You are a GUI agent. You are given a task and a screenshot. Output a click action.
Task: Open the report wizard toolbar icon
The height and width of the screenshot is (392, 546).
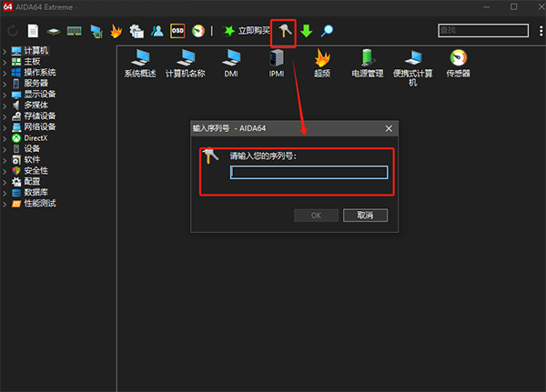[136, 31]
